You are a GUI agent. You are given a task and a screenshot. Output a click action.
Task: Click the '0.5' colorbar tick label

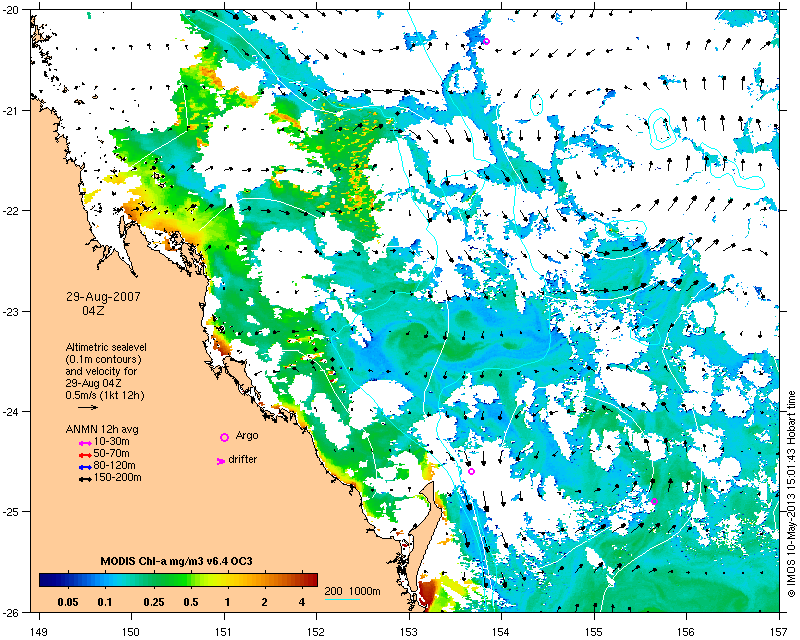point(191,602)
